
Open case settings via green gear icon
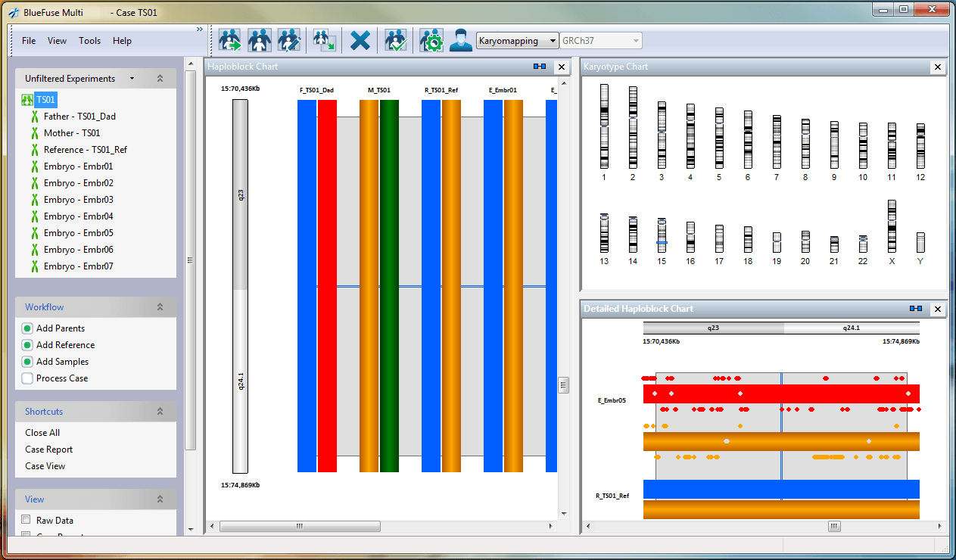click(x=431, y=40)
